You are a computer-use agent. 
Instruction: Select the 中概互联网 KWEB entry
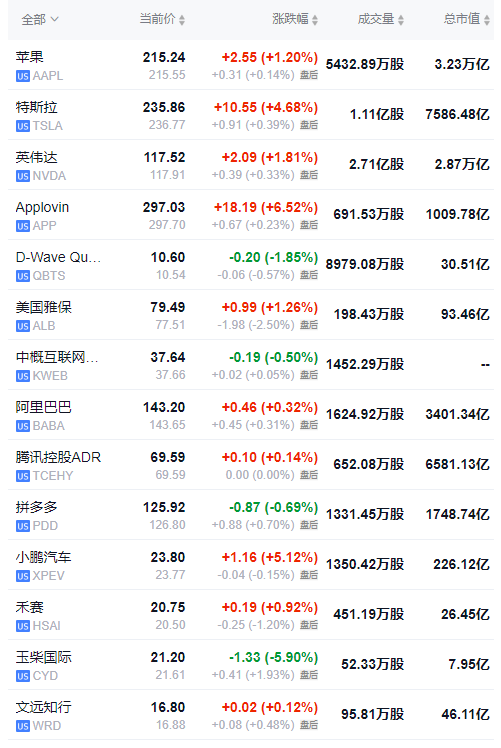pyautogui.click(x=251, y=365)
